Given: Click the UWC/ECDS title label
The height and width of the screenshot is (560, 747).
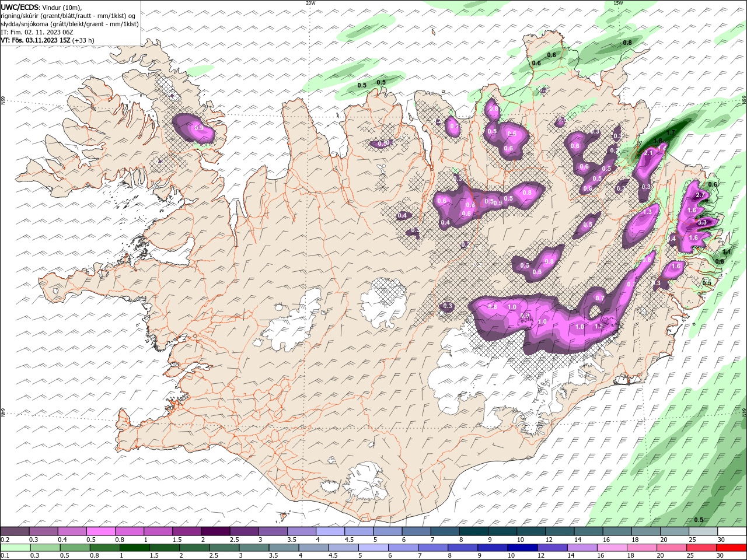Looking at the screenshot, I should click(20, 7).
